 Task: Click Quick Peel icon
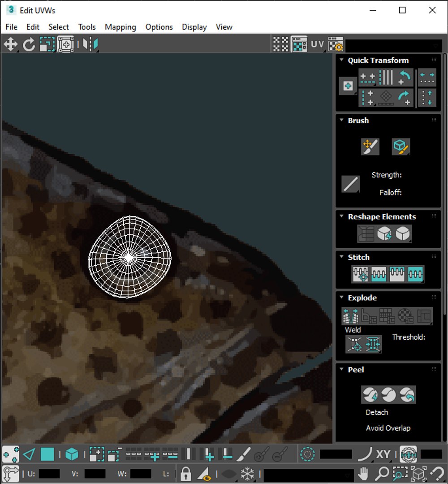point(370,394)
